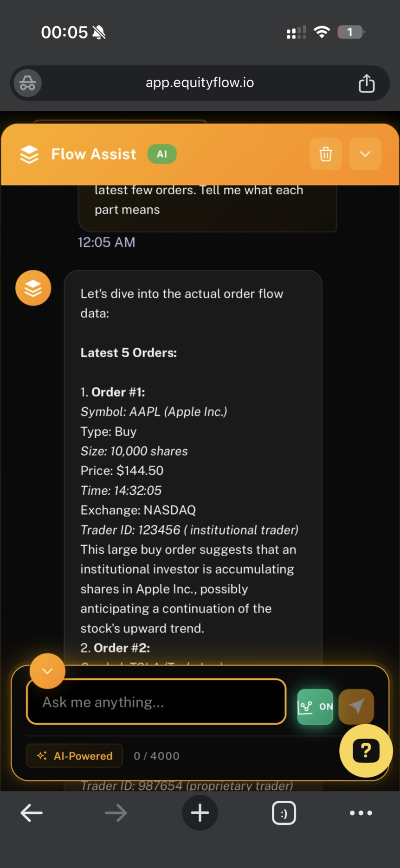Toggle the chart data switch ON
400x868 pixels.
click(x=315, y=707)
